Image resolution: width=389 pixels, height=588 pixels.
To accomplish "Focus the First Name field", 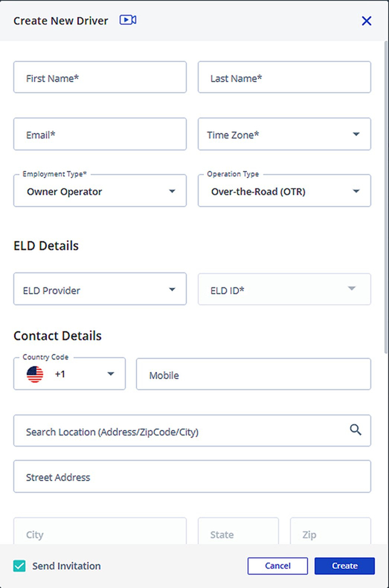I will tap(100, 77).
